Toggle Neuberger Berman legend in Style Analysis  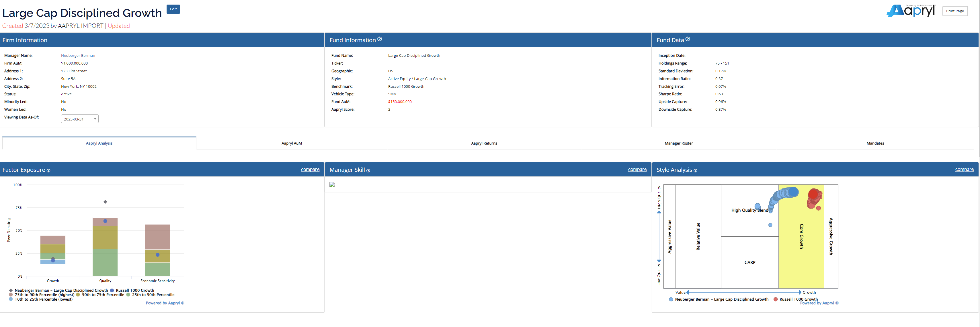[719, 299]
